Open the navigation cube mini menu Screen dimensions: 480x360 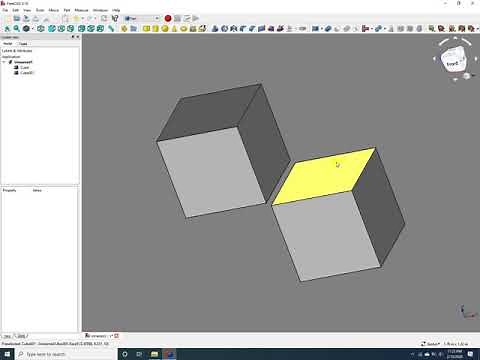pos(467,76)
